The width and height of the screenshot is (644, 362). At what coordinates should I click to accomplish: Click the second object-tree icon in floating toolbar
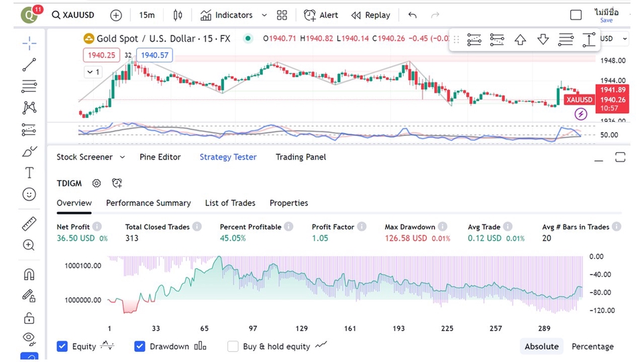497,40
